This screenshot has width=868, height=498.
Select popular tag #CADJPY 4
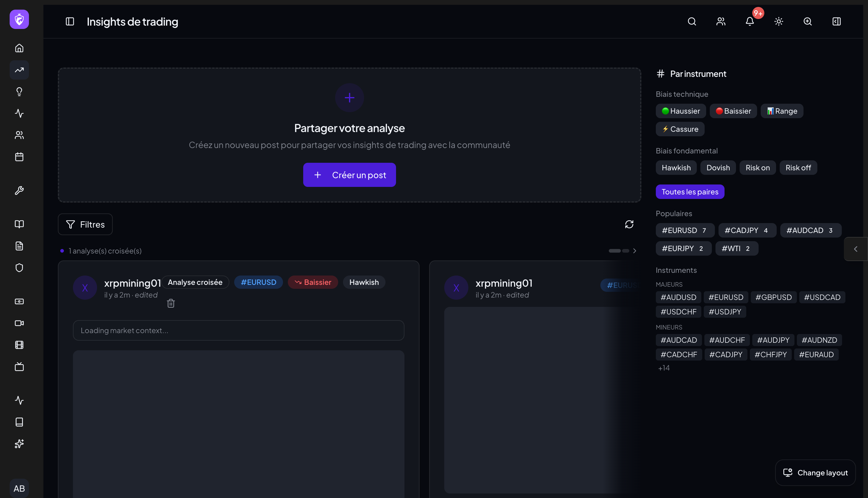pyautogui.click(x=747, y=230)
